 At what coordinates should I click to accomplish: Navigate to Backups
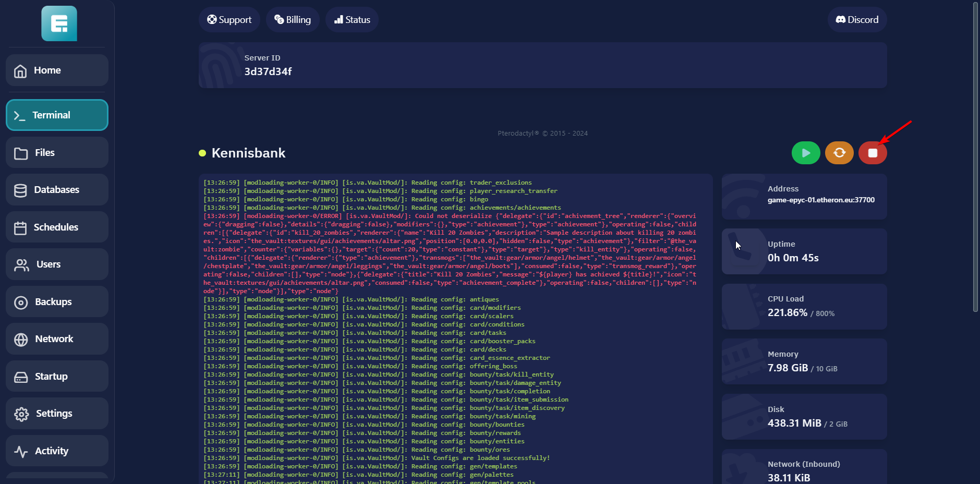(57, 302)
